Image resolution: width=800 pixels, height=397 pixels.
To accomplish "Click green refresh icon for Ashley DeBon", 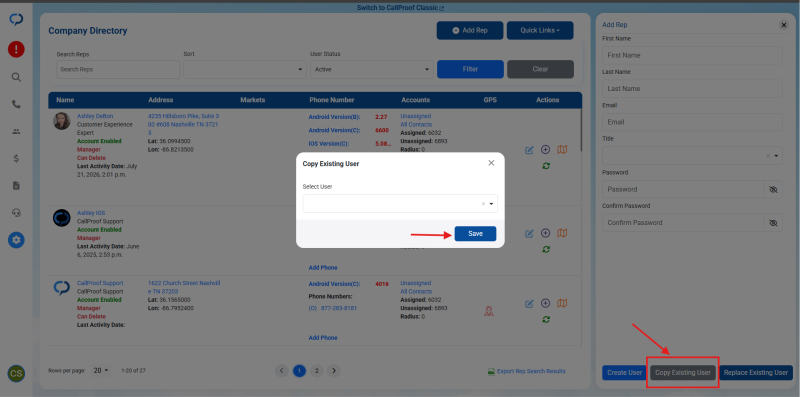I will 546,166.
